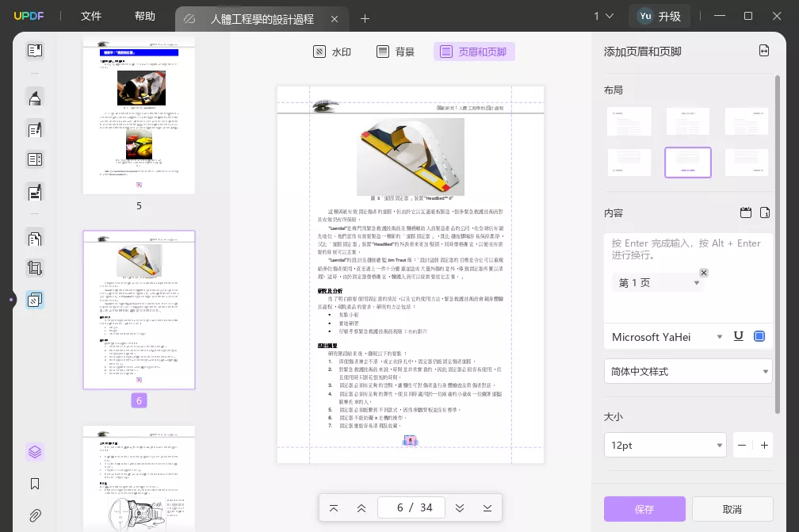Switch to the 背景 background tab

[x=396, y=52]
